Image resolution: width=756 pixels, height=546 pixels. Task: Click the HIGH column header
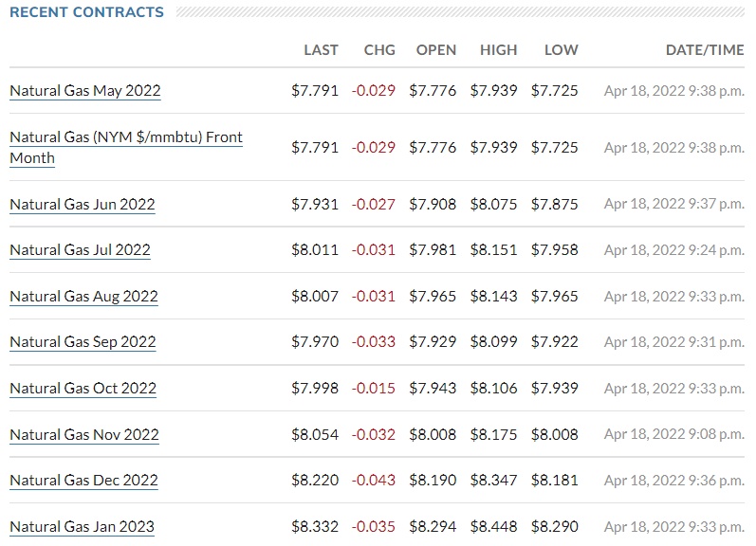point(499,50)
